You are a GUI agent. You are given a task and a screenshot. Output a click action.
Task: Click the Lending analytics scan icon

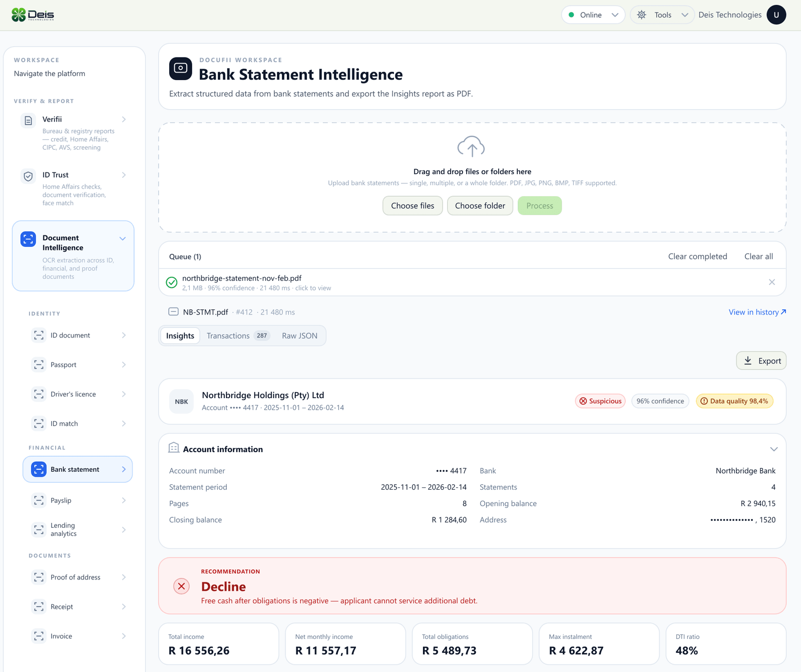[x=39, y=529]
